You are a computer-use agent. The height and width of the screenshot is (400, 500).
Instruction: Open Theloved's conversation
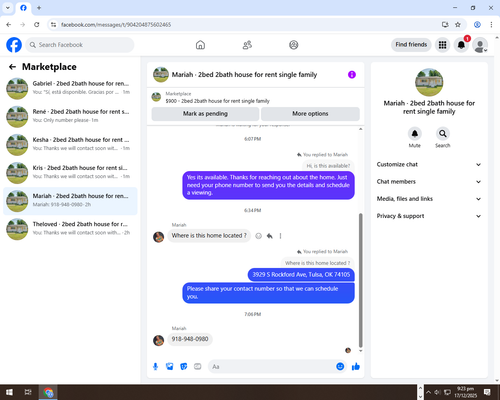point(70,229)
